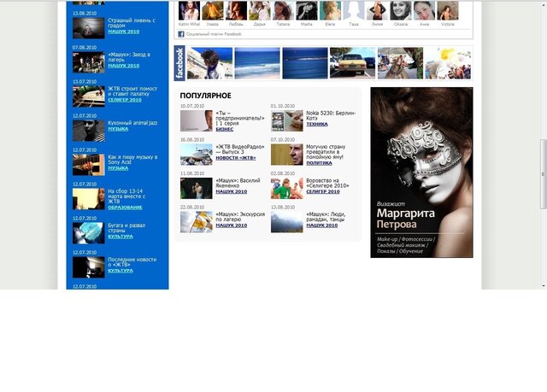
Task: Open «Машук»: Василий Якеменко video
Action: point(238,184)
